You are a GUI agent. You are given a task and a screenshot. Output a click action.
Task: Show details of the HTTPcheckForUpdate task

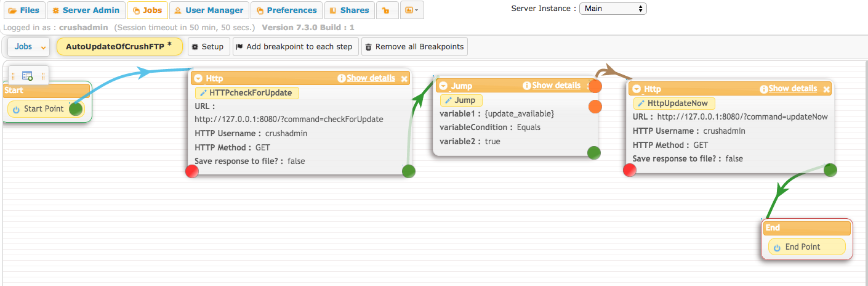coord(371,78)
